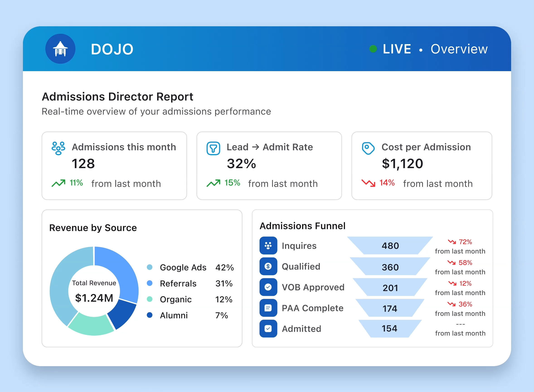The height and width of the screenshot is (392, 534).
Task: Click the red down arrow beside 58%
Action: (452, 262)
